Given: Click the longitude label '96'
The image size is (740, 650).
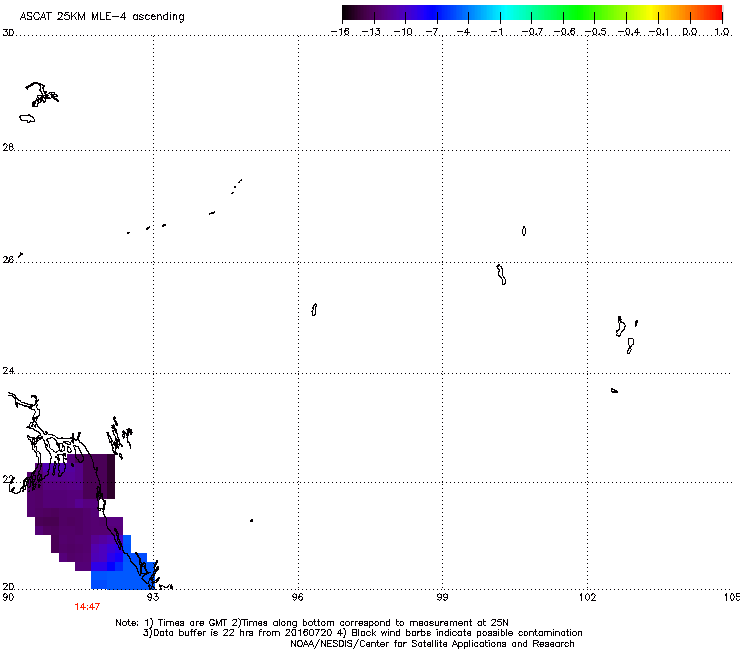Looking at the screenshot, I should click(297, 597).
